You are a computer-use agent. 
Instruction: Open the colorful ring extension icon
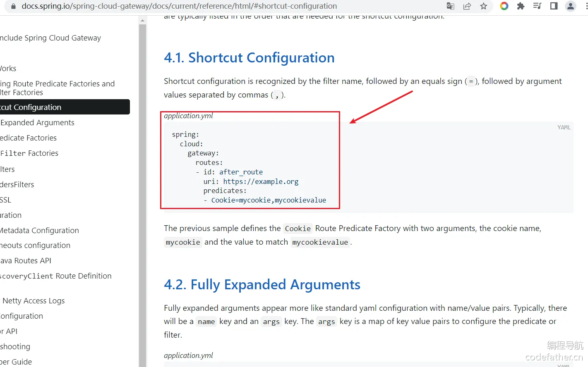[x=504, y=6]
